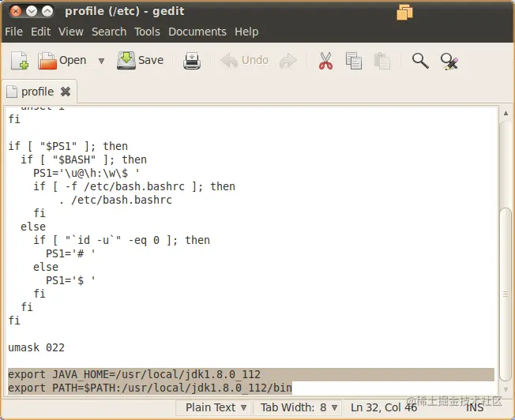This screenshot has width=515, height=420.
Task: Click the Ln 32, Col 46 status
Action: point(384,407)
